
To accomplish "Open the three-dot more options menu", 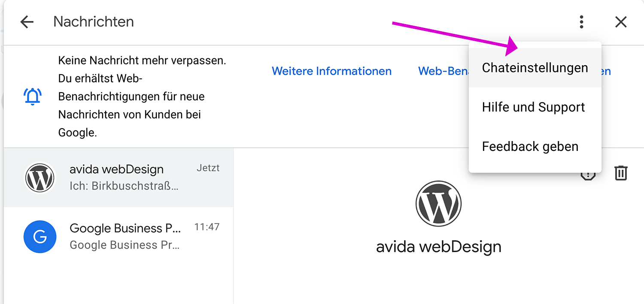I will point(581,22).
